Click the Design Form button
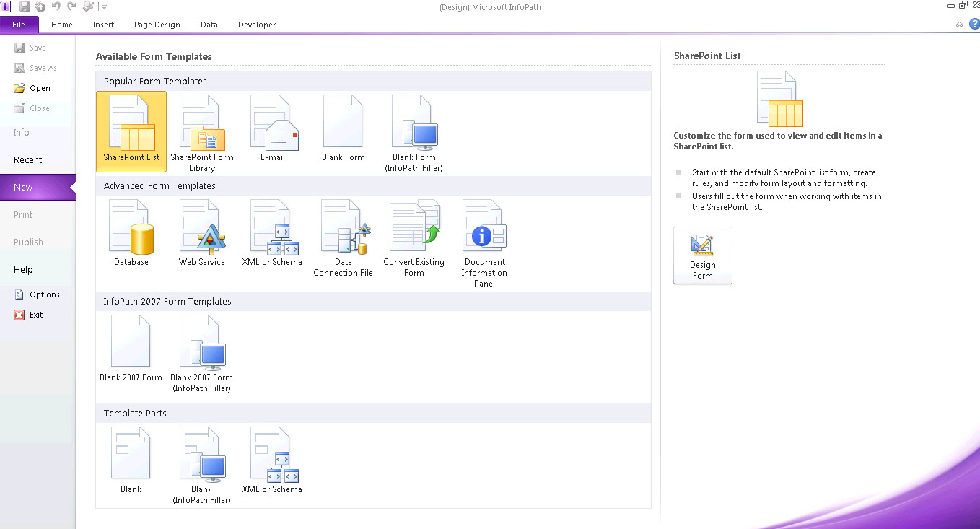This screenshot has height=529, width=980. pos(702,255)
